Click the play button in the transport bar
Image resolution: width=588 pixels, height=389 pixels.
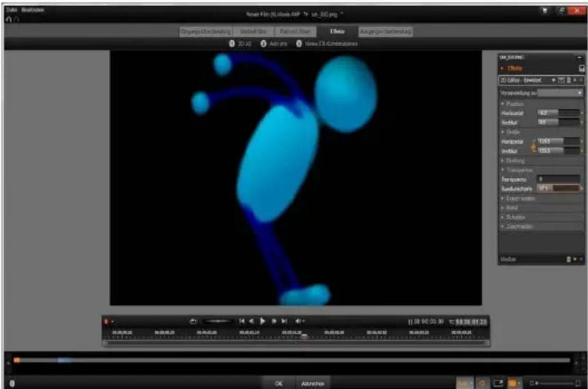click(262, 321)
